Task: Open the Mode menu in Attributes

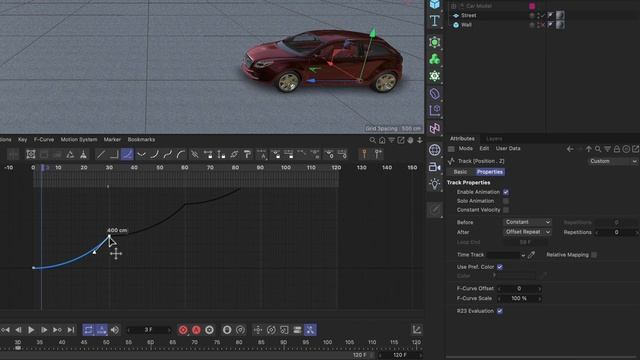Action: coord(465,149)
